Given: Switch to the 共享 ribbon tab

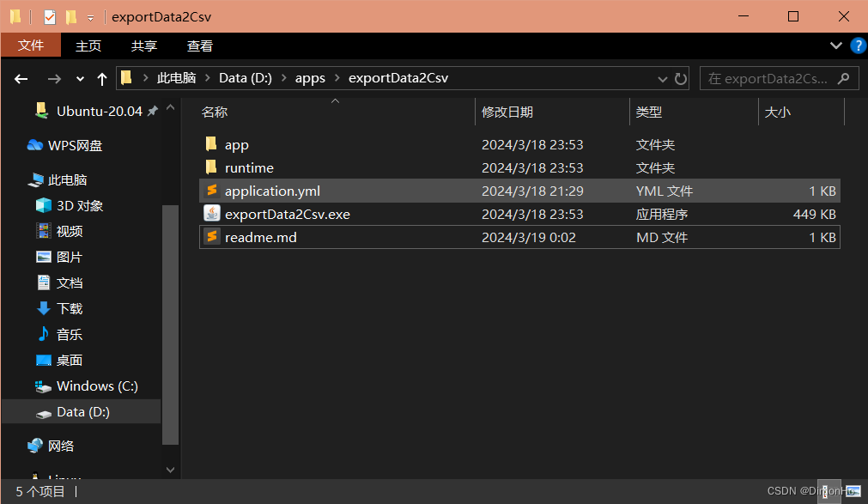Looking at the screenshot, I should tap(144, 46).
